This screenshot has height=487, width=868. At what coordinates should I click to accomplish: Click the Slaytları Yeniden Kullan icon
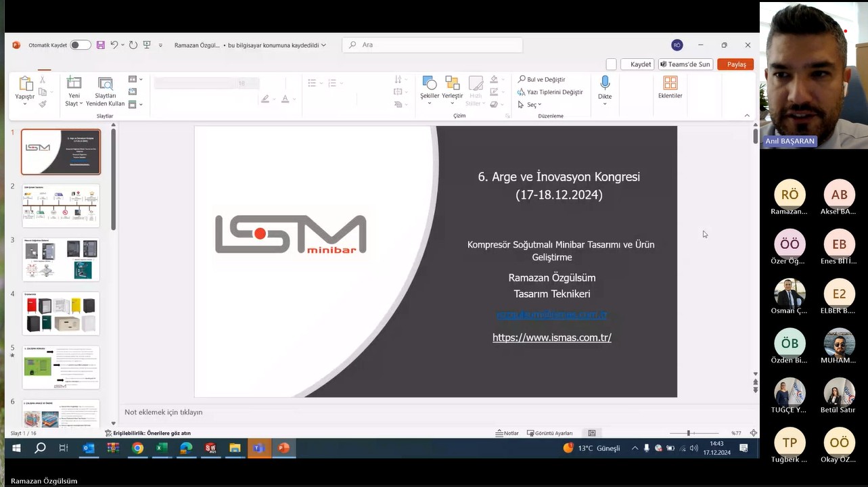[105, 84]
